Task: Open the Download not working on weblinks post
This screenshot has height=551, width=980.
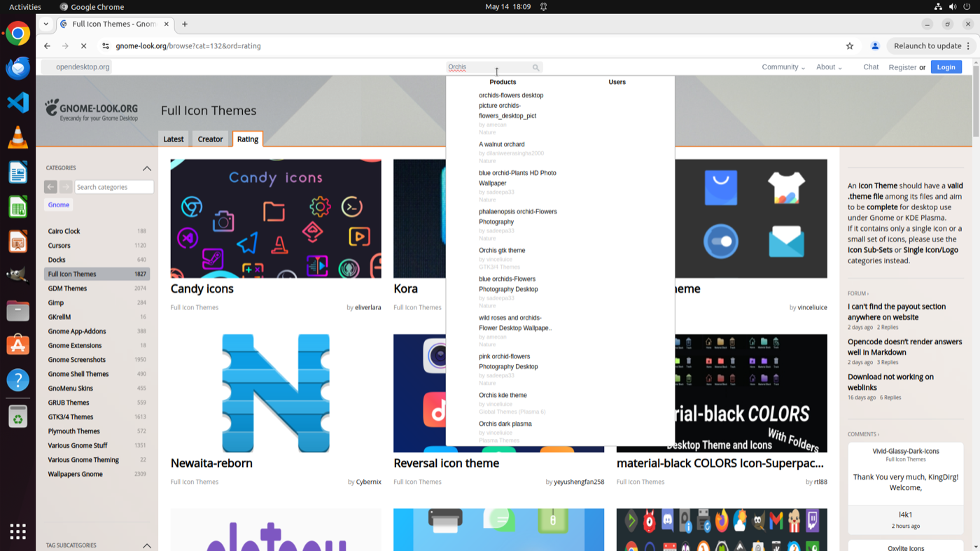Action: pyautogui.click(x=890, y=382)
